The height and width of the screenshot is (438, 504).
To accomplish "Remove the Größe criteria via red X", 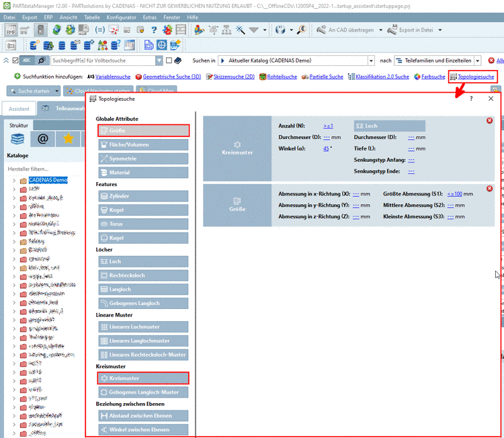I will (x=489, y=189).
